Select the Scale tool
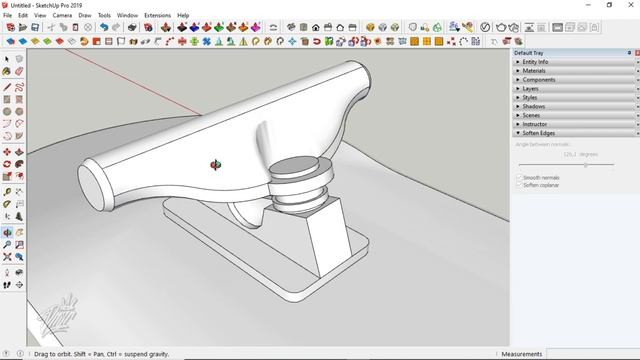Screen dimensions: 640x360 [7, 176]
